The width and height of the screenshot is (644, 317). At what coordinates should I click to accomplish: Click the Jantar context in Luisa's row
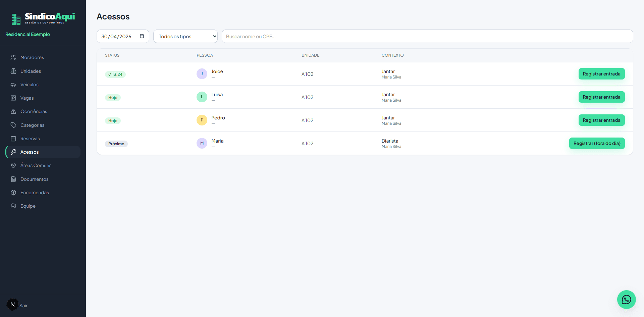[x=388, y=95]
